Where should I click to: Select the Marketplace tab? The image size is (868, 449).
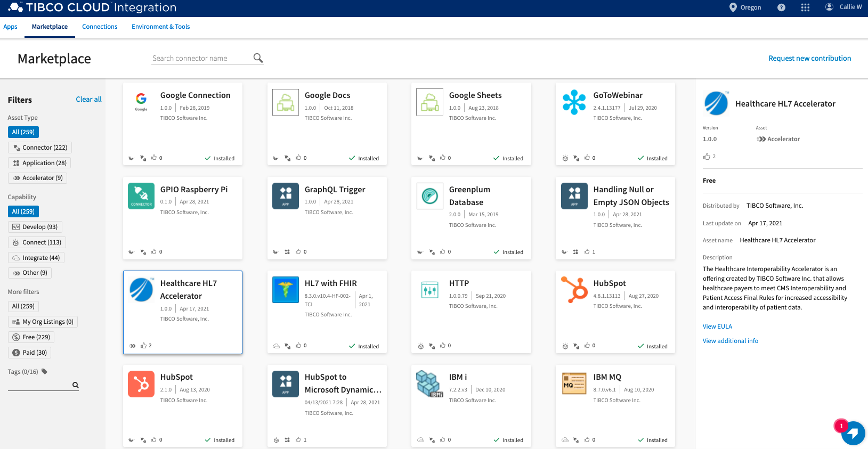tap(50, 27)
